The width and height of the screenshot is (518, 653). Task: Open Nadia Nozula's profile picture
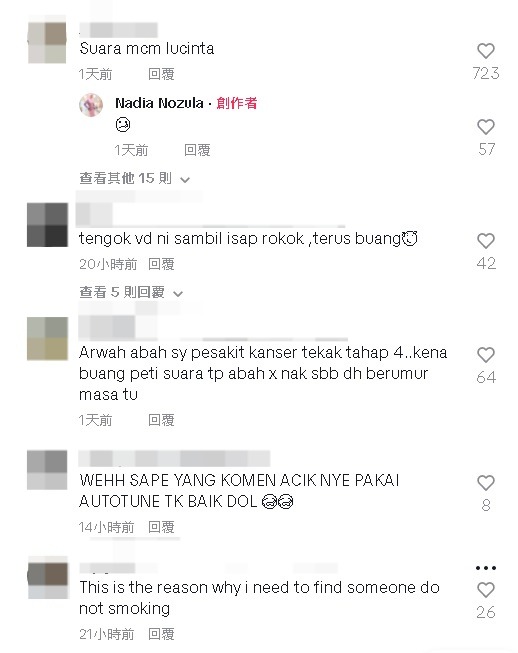91,105
